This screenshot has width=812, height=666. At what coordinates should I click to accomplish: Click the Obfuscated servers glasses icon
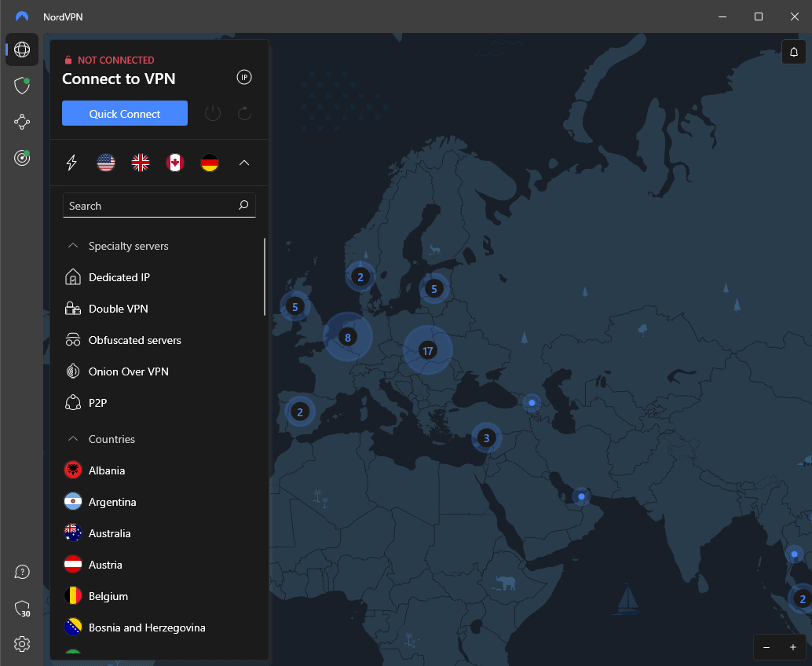pyautogui.click(x=73, y=340)
